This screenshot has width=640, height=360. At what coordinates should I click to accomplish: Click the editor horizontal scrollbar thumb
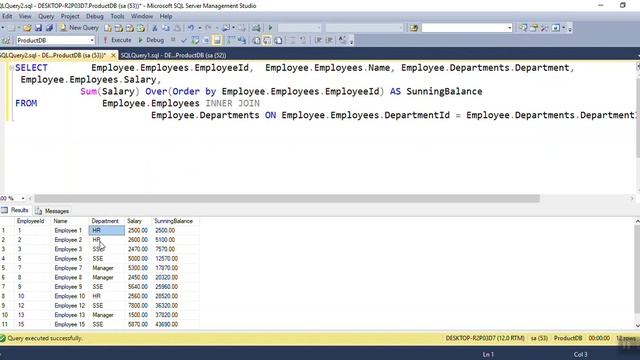[x=287, y=198]
